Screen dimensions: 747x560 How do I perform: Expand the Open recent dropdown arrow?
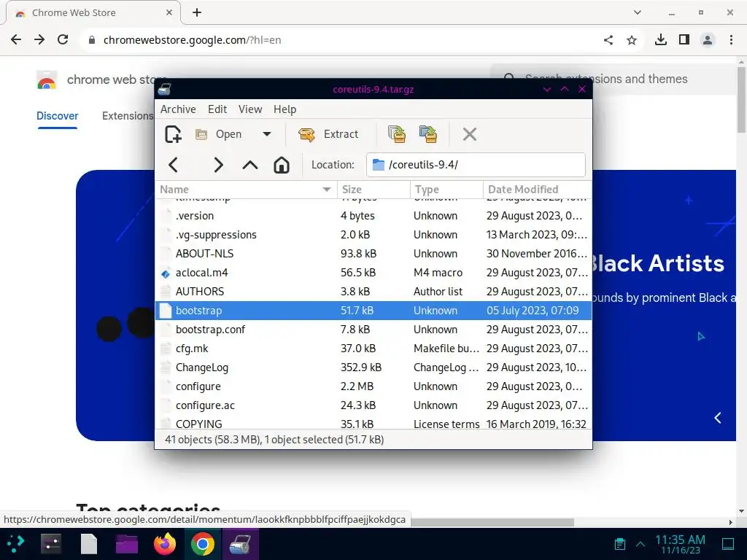[267, 134]
